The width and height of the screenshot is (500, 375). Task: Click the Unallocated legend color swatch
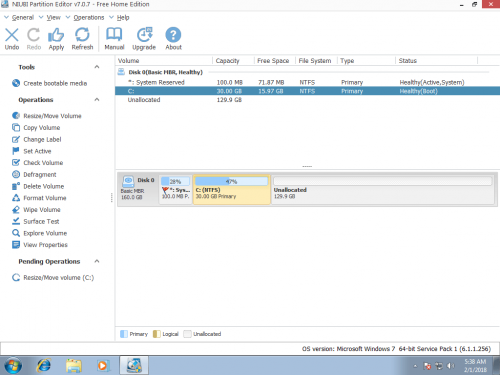(x=187, y=334)
